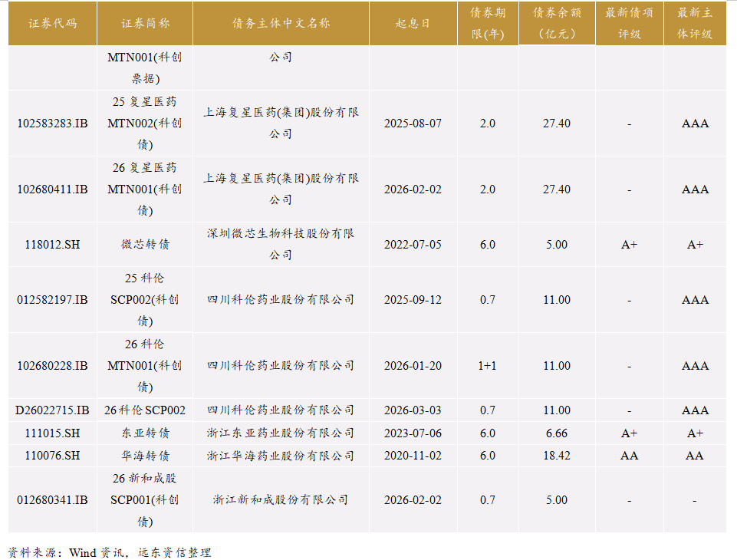Viewport: 737px width, 560px height.
Task: Click the 25科伦 SCP002(科创债) cell
Action: (x=145, y=299)
